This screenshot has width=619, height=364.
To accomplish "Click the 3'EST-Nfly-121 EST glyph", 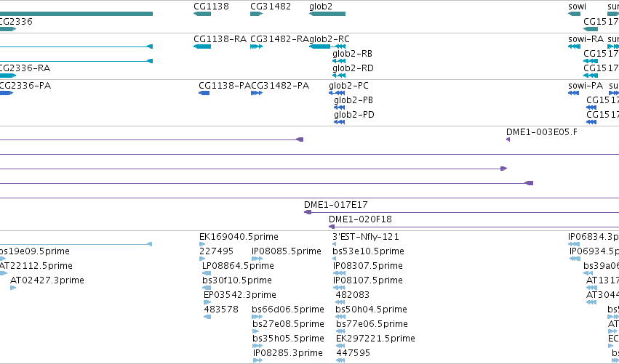I will coord(335,244).
